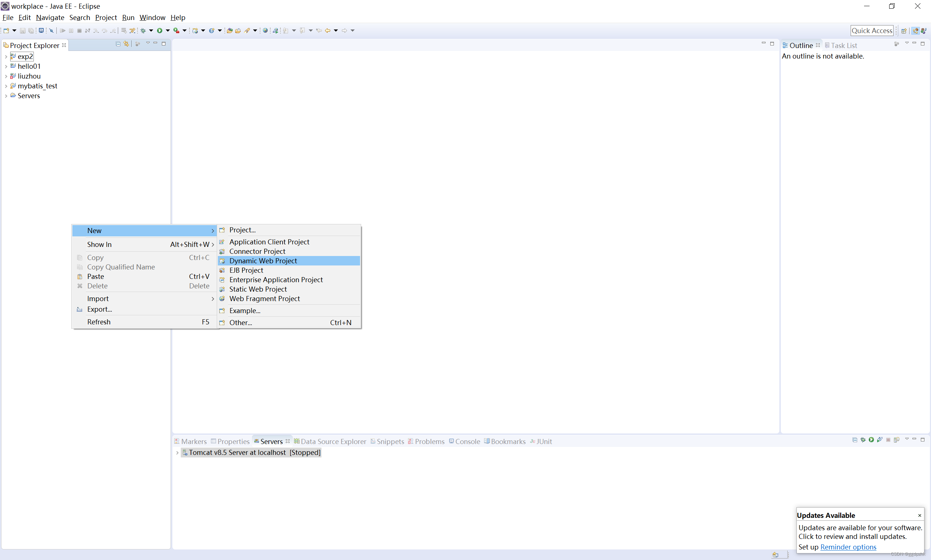
Task: Click the Suspend debug toolbar icon
Action: [71, 31]
